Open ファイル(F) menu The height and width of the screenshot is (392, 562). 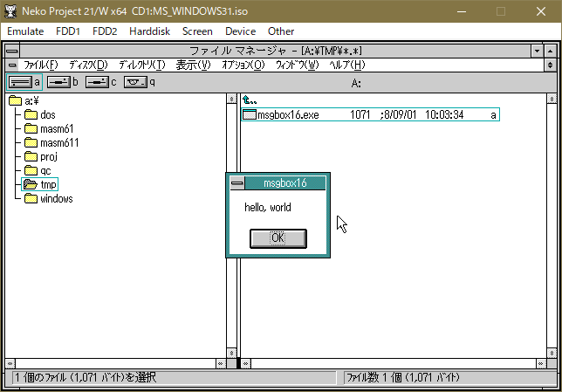[41, 65]
